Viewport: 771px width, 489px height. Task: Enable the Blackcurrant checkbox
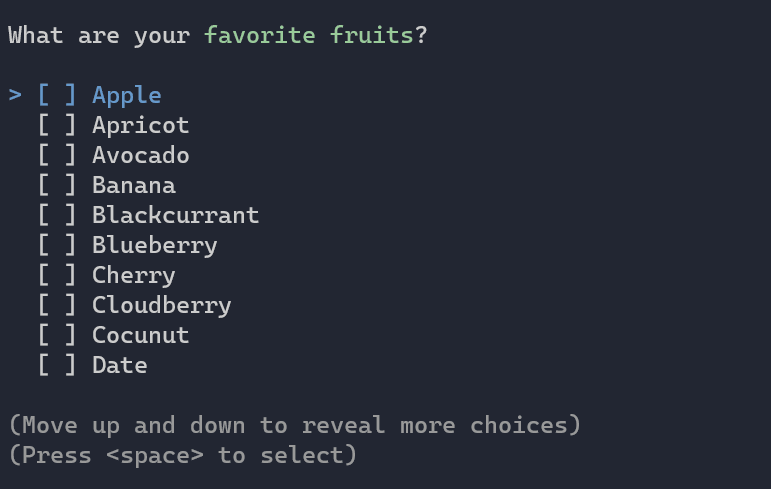57,216
